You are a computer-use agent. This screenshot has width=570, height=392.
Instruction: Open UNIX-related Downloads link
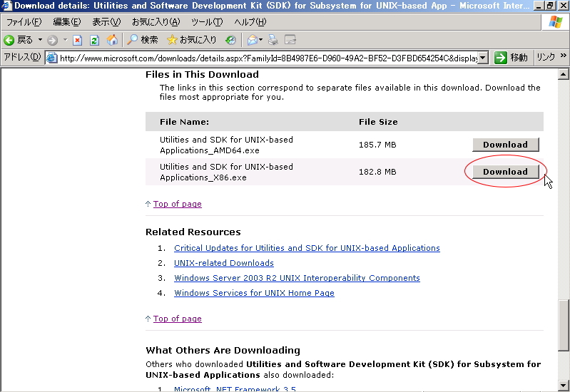(x=224, y=263)
